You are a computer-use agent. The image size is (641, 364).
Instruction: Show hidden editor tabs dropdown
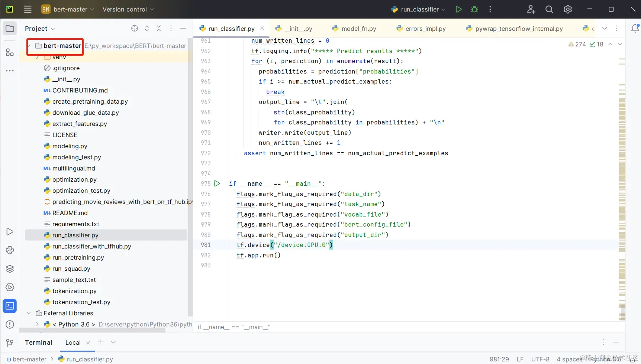point(605,28)
